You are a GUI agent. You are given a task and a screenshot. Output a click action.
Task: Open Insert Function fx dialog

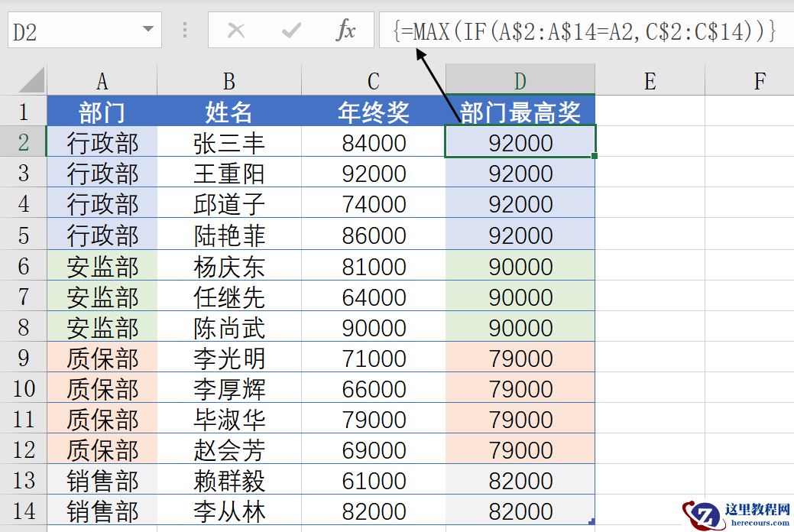click(x=345, y=31)
